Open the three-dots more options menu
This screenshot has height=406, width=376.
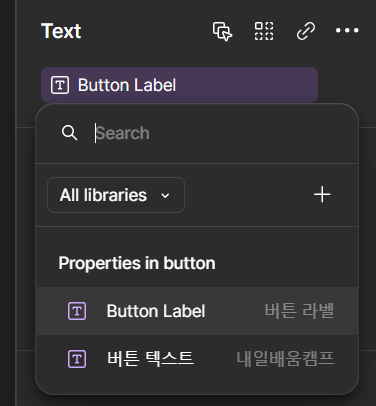tap(347, 31)
